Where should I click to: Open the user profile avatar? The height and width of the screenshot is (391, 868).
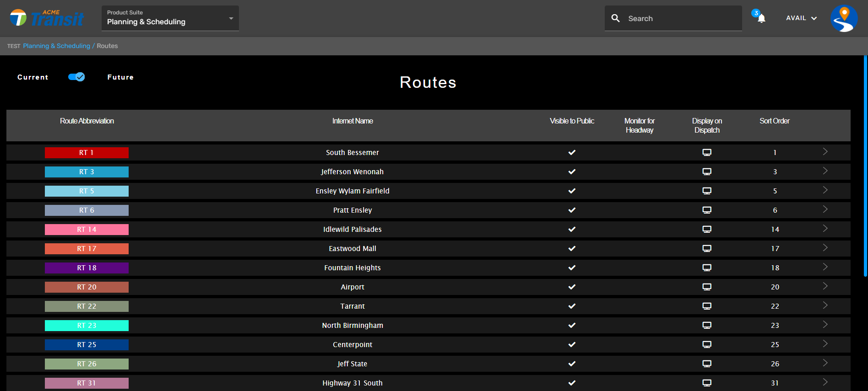[x=844, y=19]
